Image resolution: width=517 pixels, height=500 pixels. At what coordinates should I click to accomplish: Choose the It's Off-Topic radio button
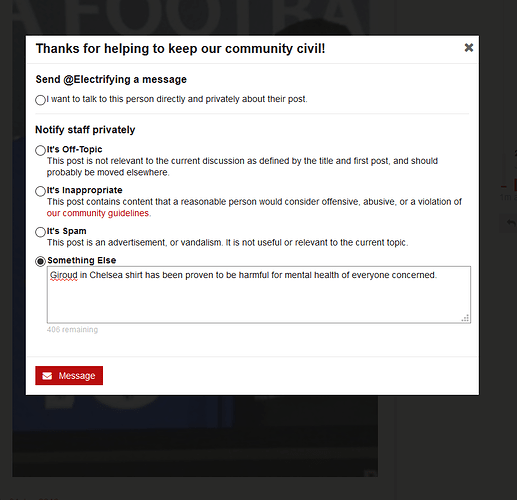[40, 150]
